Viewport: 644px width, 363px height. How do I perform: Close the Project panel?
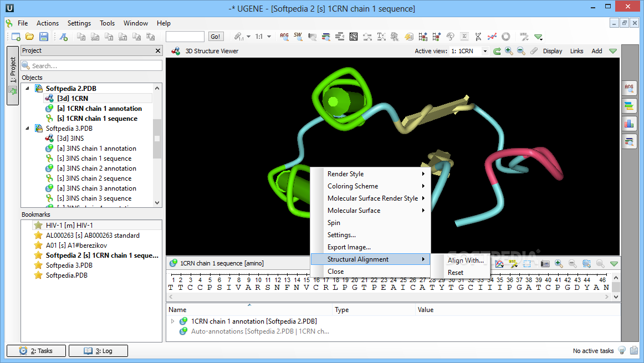[x=158, y=50]
